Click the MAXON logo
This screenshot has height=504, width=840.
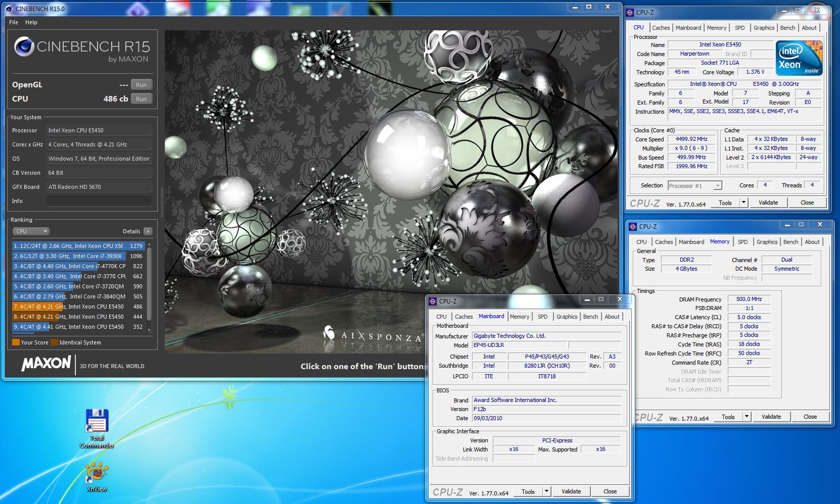[46, 364]
